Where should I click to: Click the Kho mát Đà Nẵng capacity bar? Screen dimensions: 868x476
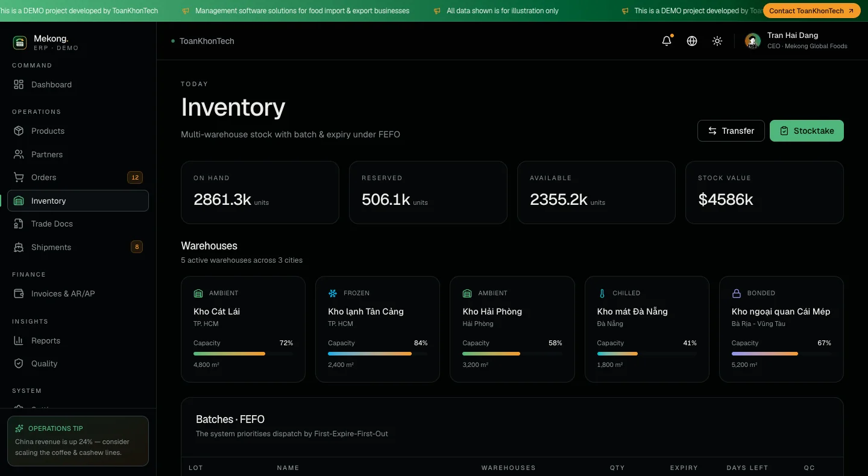coord(646,354)
